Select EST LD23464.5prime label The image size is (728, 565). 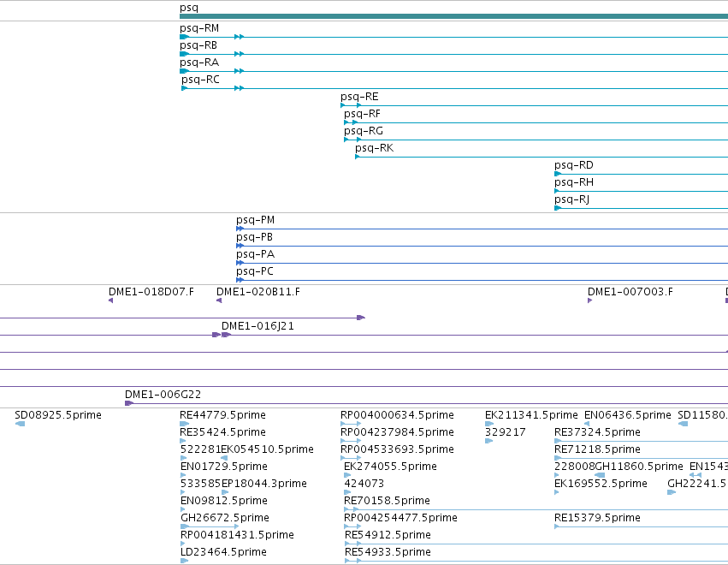click(x=223, y=552)
